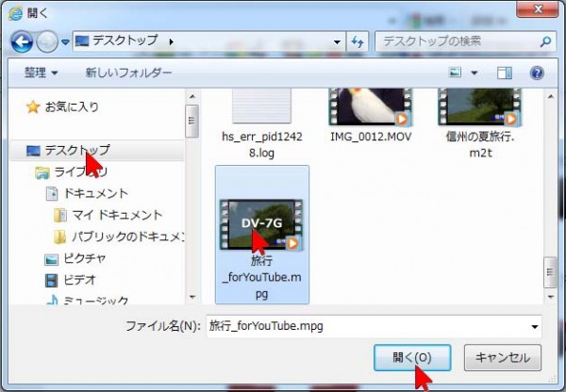Change view using the view icon
The image size is (566, 392).
(x=456, y=73)
